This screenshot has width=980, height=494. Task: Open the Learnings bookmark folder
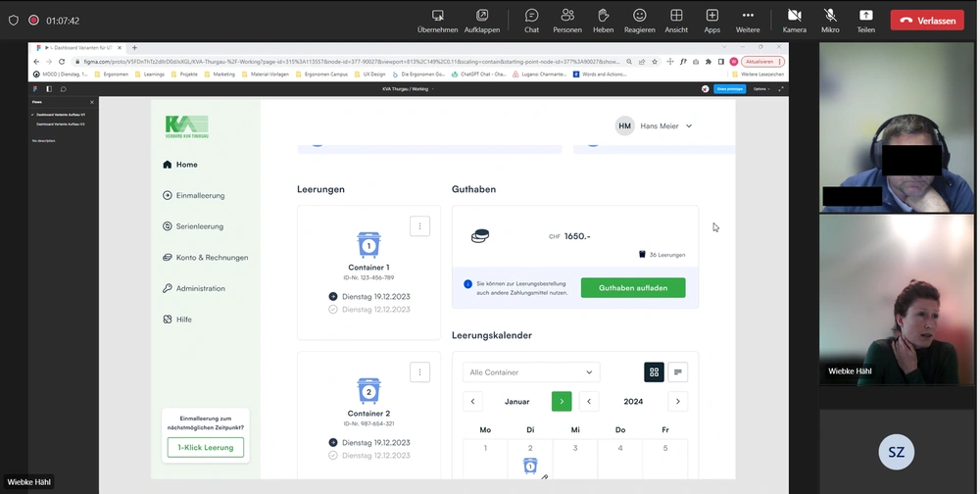149,74
